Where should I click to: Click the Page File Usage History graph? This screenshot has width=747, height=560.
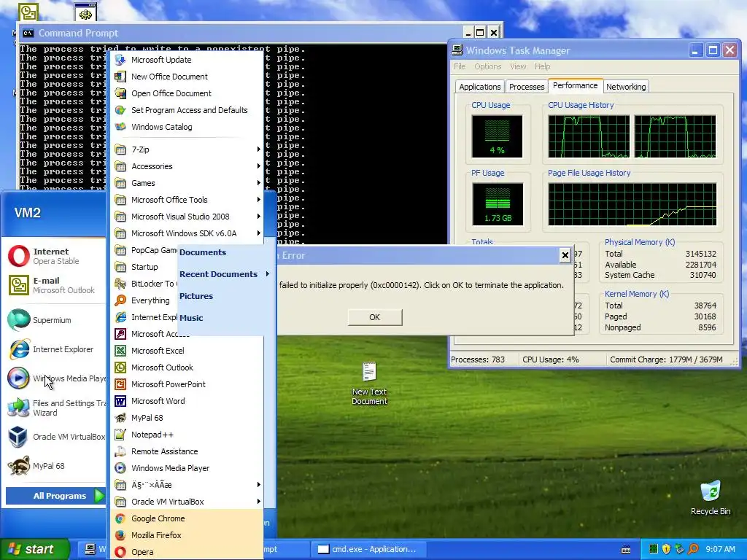632,204
